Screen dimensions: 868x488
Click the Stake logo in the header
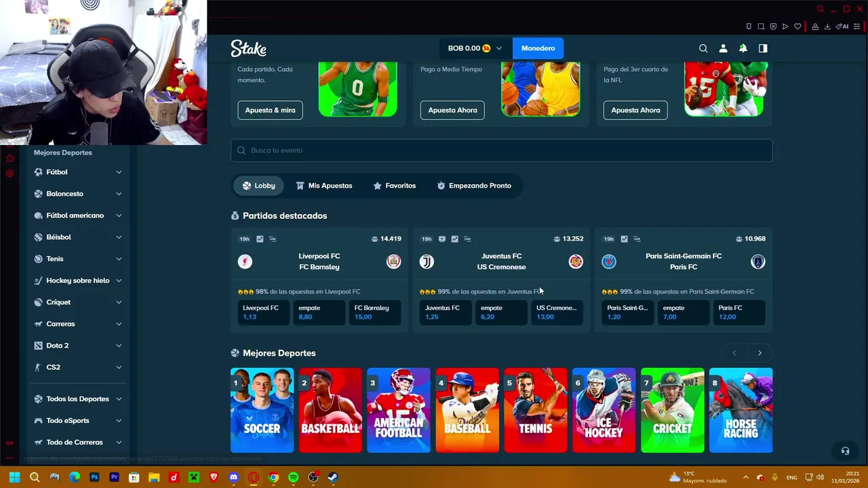coord(248,48)
